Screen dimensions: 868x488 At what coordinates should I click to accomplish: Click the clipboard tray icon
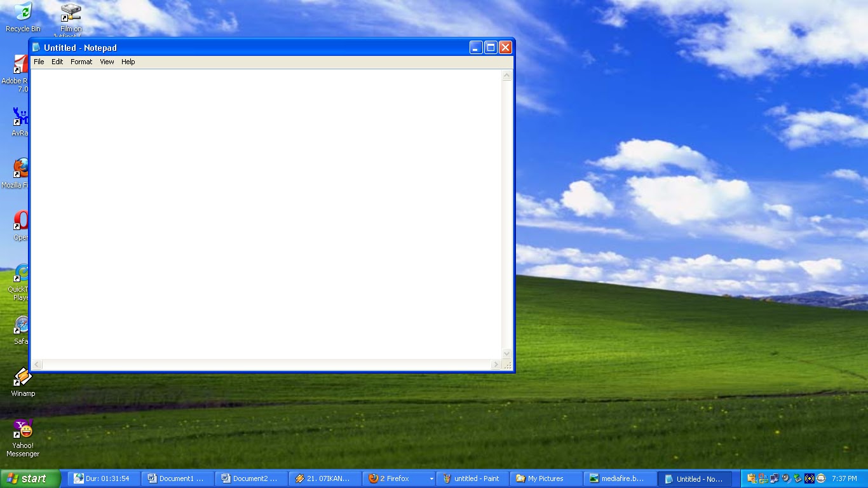[752, 478]
